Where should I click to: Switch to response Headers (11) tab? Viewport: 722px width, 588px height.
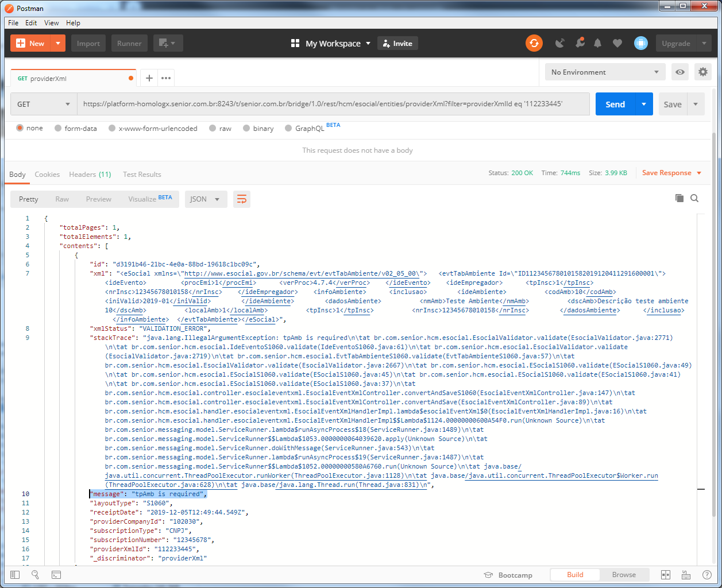coord(90,174)
